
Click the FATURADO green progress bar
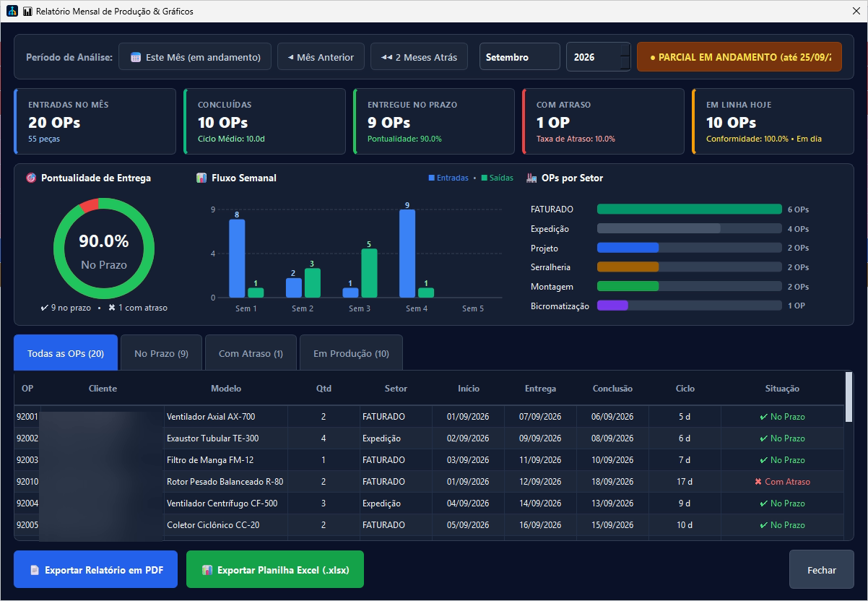tap(690, 209)
